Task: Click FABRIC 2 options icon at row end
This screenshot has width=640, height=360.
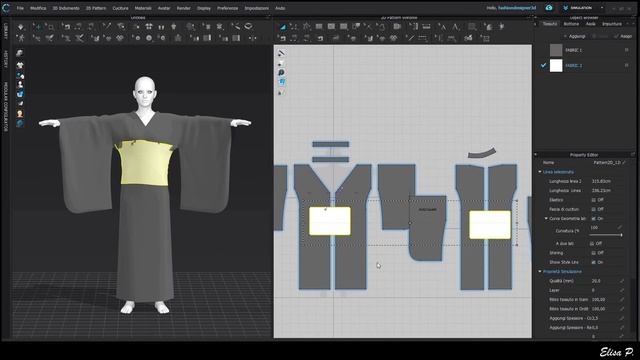Action: [x=627, y=65]
